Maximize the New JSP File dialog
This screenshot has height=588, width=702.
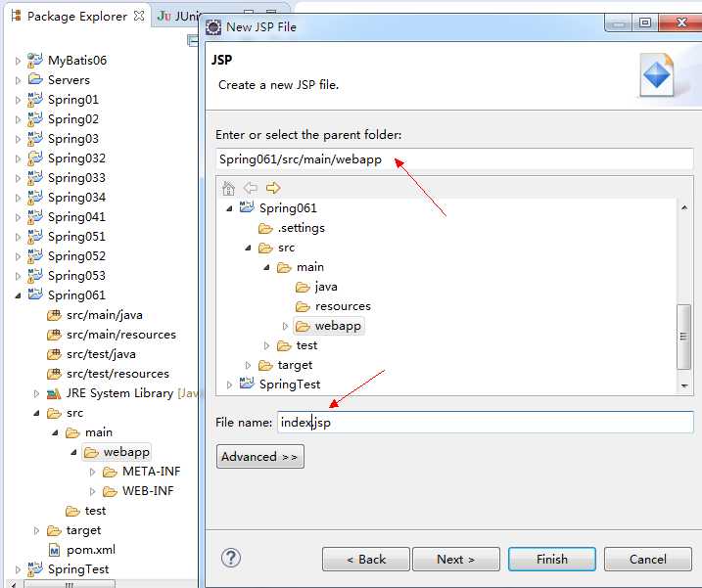click(644, 23)
